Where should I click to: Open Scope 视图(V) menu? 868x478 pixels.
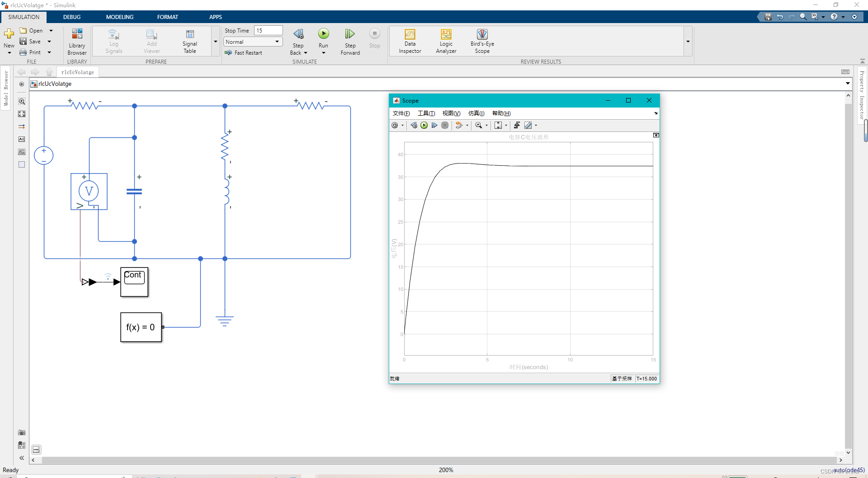click(451, 113)
